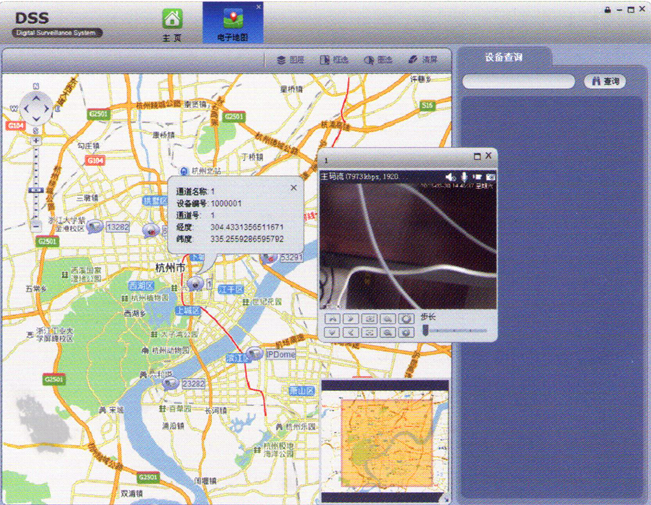The width and height of the screenshot is (651, 505).
Task: Click the 西湖区 district label
Action: pos(141,286)
